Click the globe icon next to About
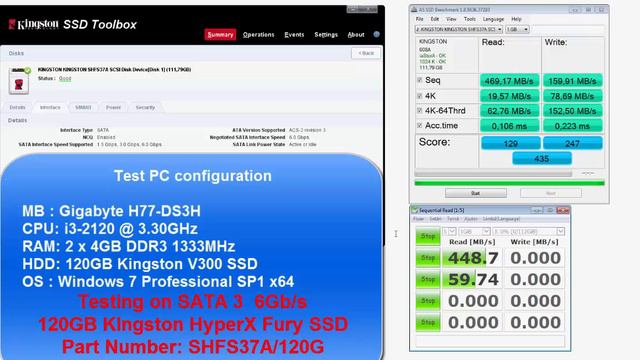The width and height of the screenshot is (640, 360). click(x=376, y=34)
